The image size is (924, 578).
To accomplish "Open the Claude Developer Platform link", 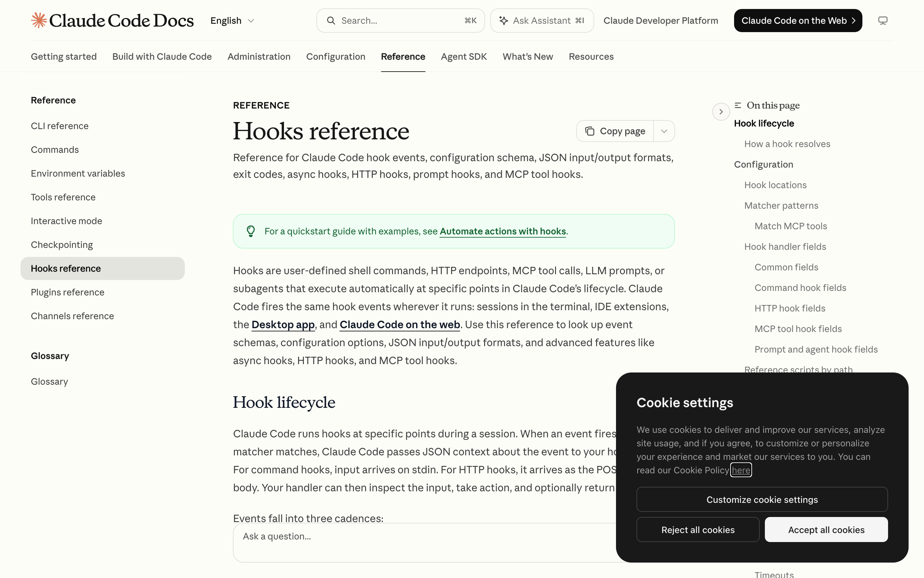I will pyautogui.click(x=661, y=21).
